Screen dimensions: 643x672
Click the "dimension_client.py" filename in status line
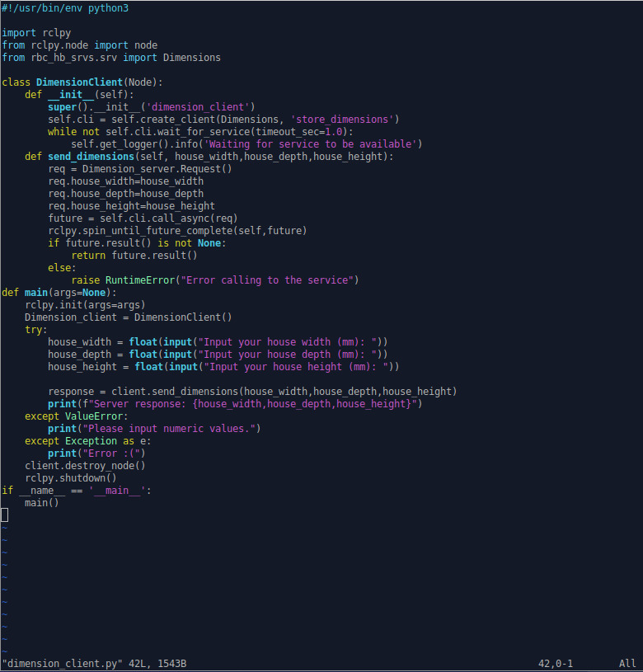pos(62,664)
